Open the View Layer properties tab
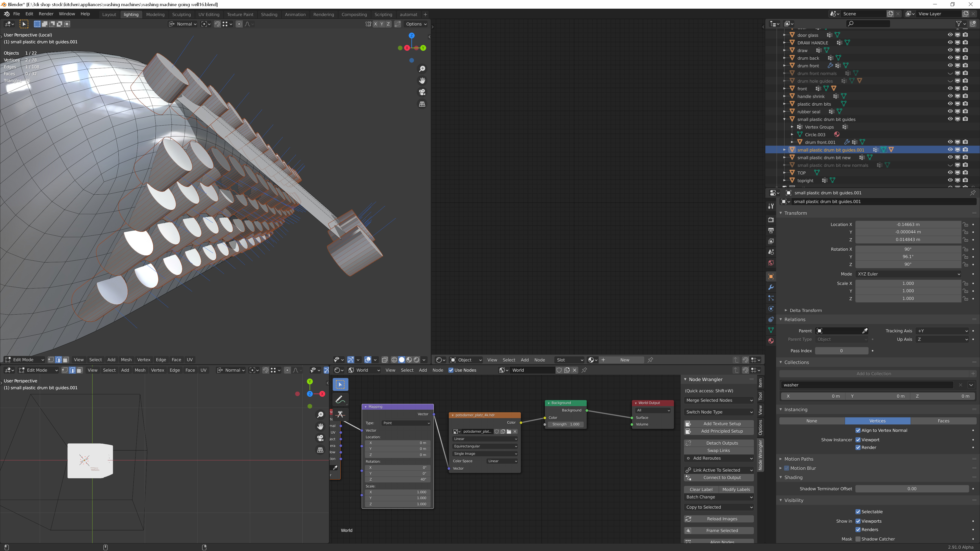Viewport: 980px width, 551px height. 771,241
